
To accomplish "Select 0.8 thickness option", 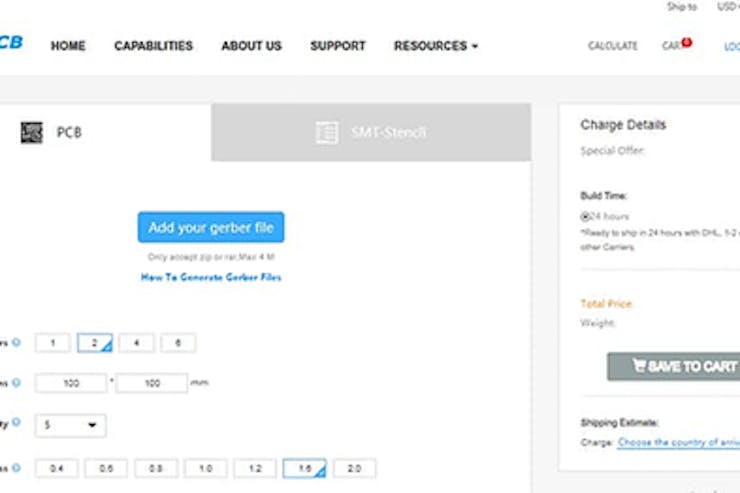I will pyautogui.click(x=156, y=468).
